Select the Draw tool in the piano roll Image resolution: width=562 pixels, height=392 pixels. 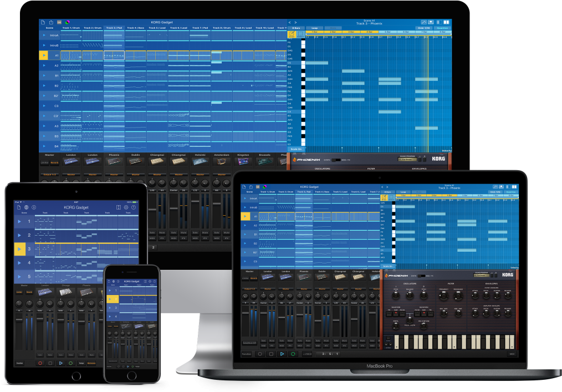pyautogui.click(x=291, y=34)
